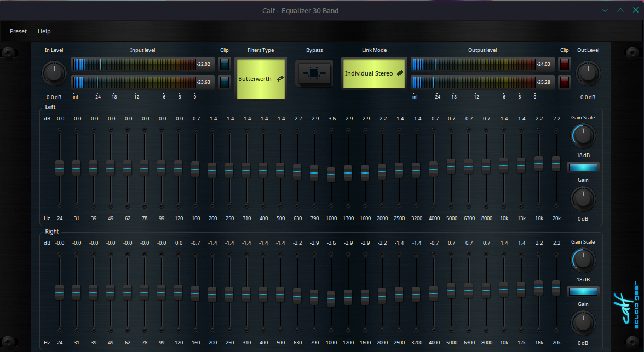The width and height of the screenshot is (644, 352).
Task: Click the lower input Clip indicator
Action: click(225, 82)
